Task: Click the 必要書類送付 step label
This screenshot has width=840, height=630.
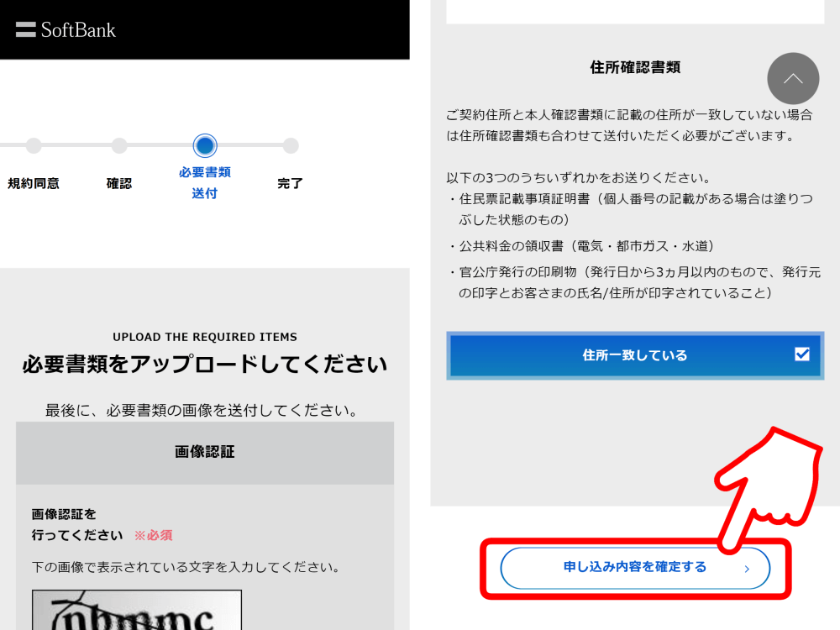Action: click(x=205, y=182)
